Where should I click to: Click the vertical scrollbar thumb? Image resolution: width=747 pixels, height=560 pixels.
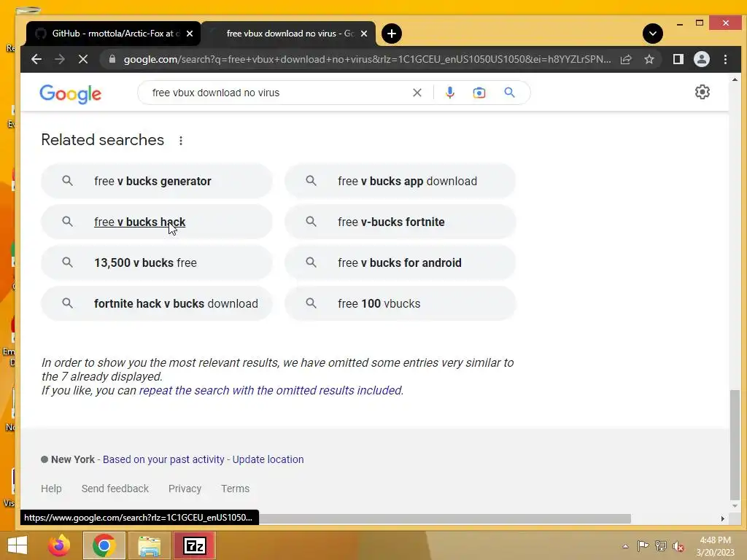[735, 446]
